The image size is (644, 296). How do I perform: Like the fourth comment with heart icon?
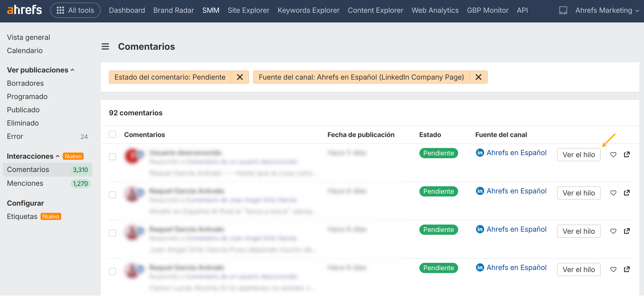(613, 269)
